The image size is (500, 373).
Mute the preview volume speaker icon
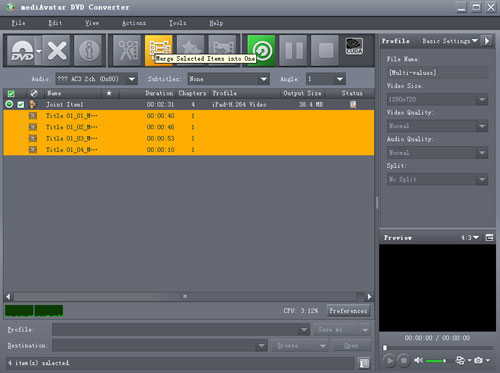click(x=418, y=360)
